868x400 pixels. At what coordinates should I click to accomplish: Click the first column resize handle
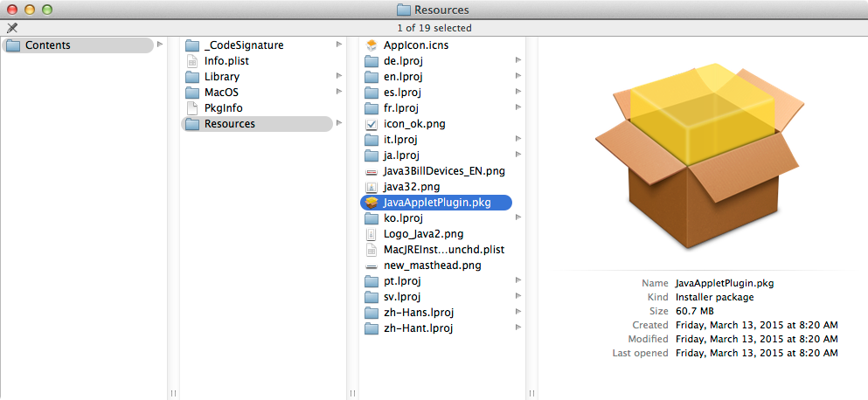tap(173, 393)
